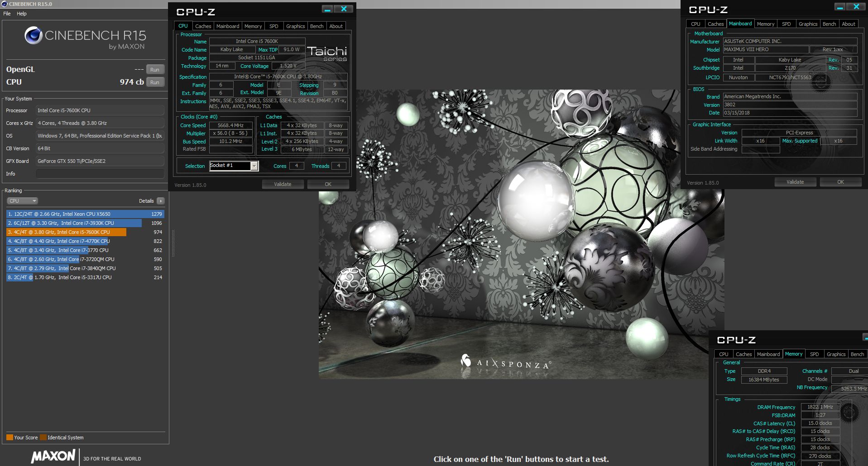The height and width of the screenshot is (466, 868).
Task: Switch to Caches tab in right CPU-Z
Action: point(716,24)
